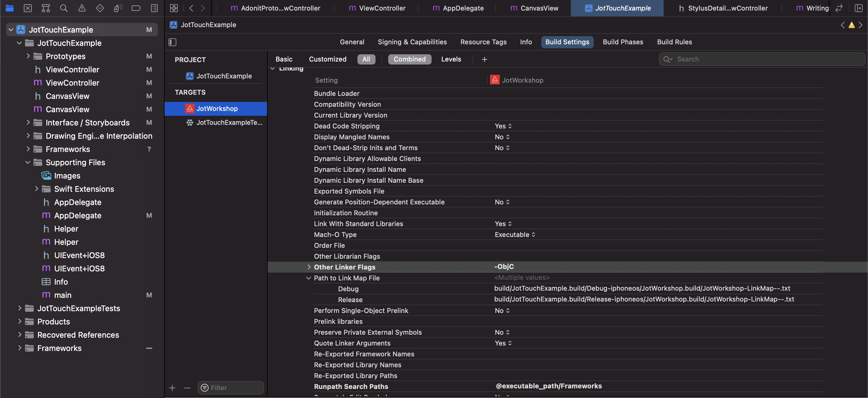Select the JotTouchExampleTests target icon

click(190, 123)
